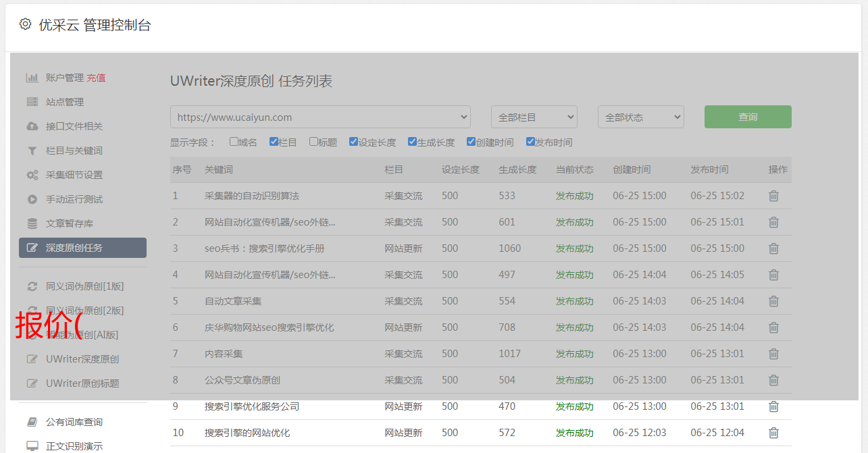Uncheck the 栏目 display field checkbox
The width and height of the screenshot is (868, 453).
[274, 142]
